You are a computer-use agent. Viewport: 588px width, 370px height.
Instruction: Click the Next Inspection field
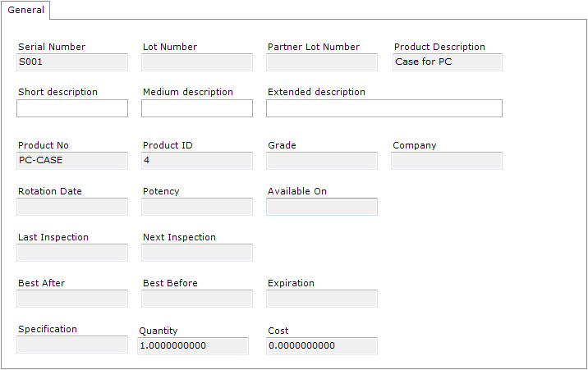coord(197,253)
